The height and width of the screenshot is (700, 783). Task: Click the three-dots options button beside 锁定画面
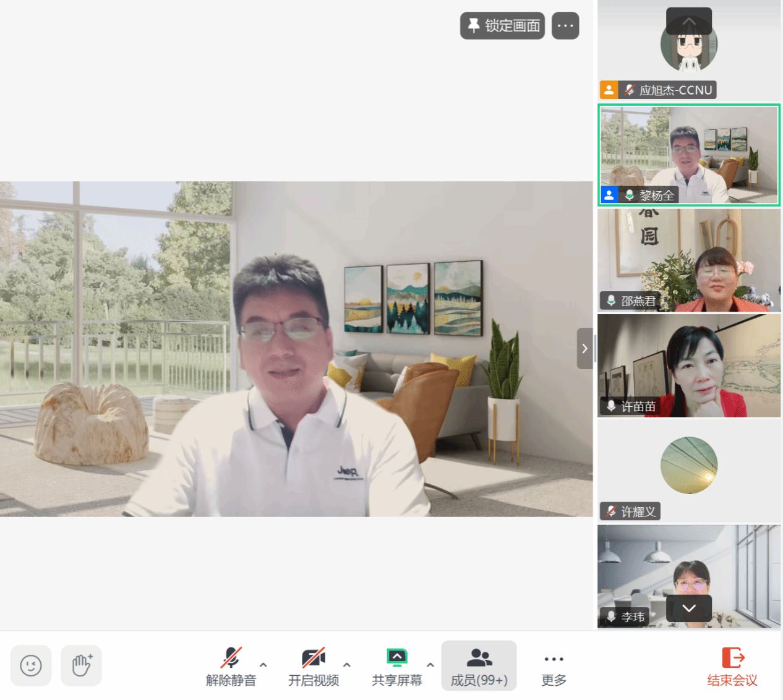coord(565,26)
